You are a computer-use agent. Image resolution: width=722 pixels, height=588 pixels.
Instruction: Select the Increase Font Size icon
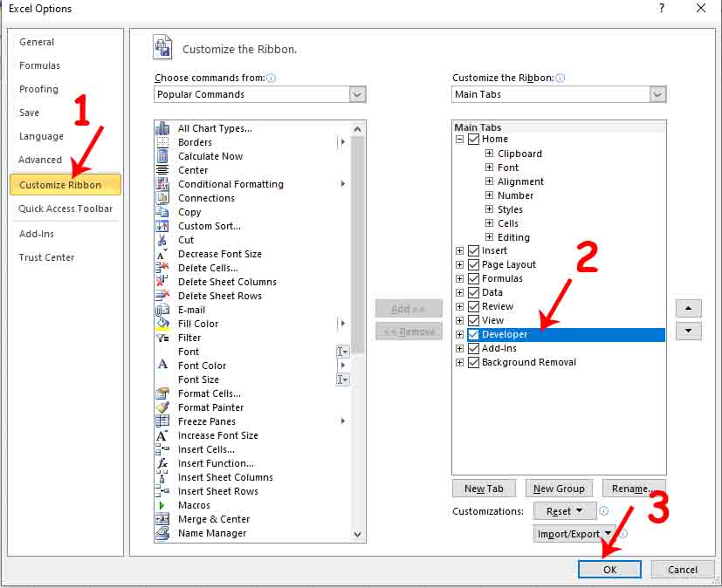click(162, 435)
